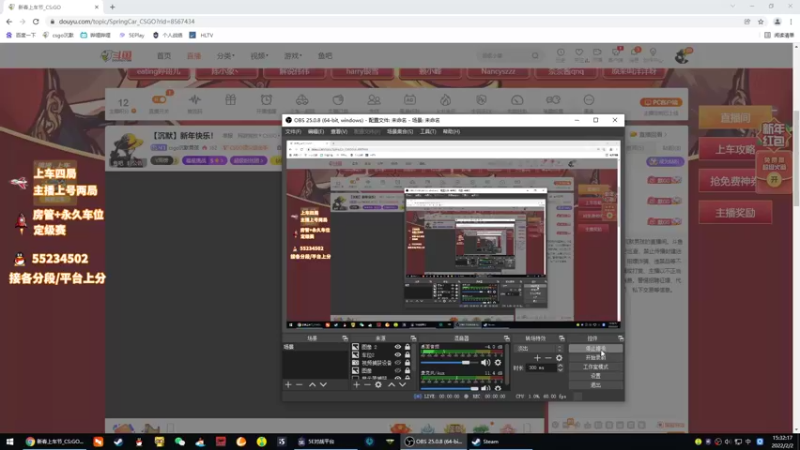Click the alarm clock icon in Douyu toolbar
This screenshot has width=800, height=450.
266,100
